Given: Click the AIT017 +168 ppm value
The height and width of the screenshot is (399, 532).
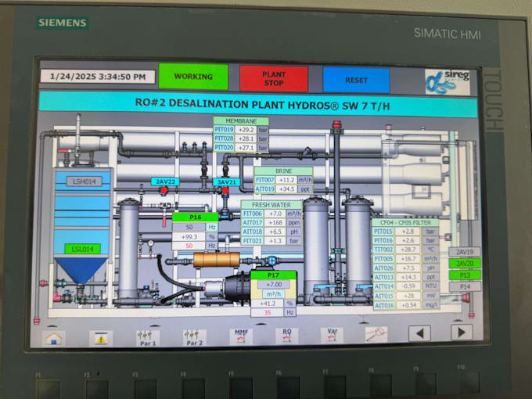Looking at the screenshot, I should click(275, 223).
